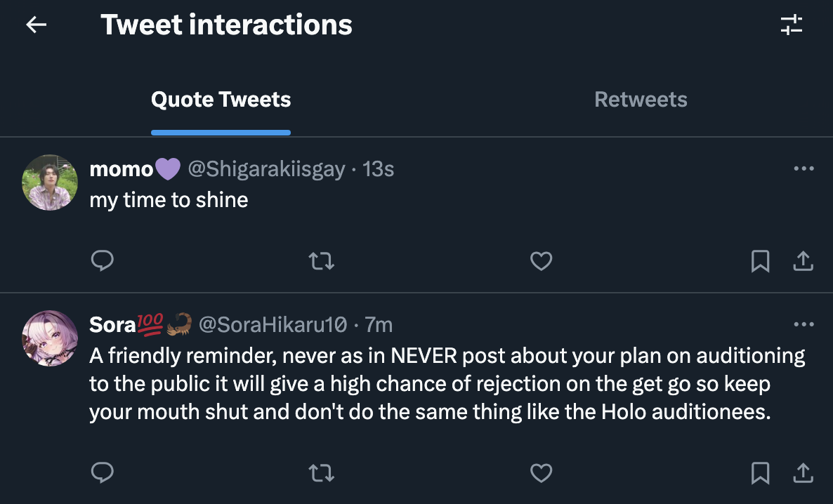Viewport: 833px width, 504px height.
Task: Open the filter settings icon
Action: pyautogui.click(x=792, y=25)
